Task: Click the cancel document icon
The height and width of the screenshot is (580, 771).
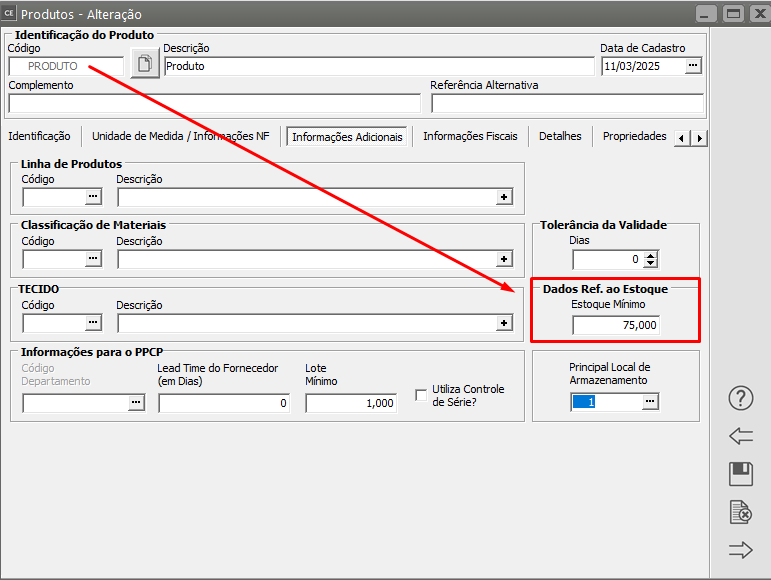Action: coord(740,512)
